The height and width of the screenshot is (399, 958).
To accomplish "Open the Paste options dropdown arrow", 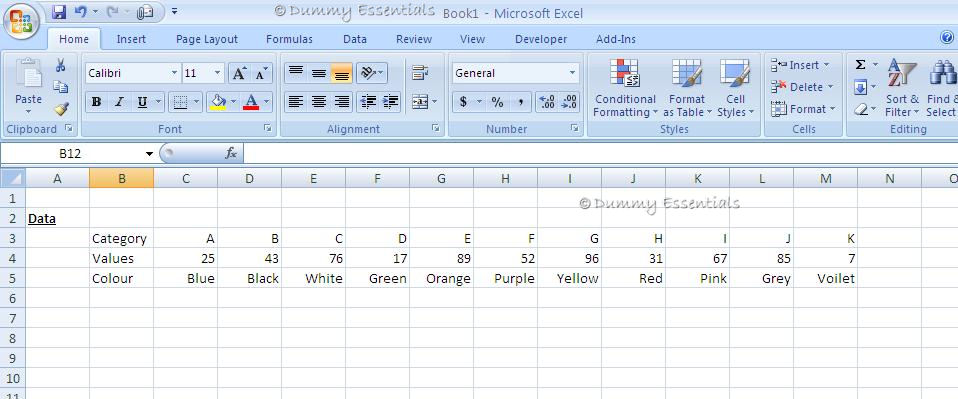I will point(28,112).
